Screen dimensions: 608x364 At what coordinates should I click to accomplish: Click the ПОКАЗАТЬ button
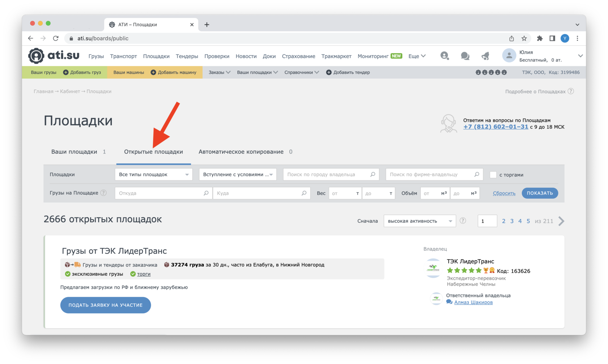pos(540,193)
